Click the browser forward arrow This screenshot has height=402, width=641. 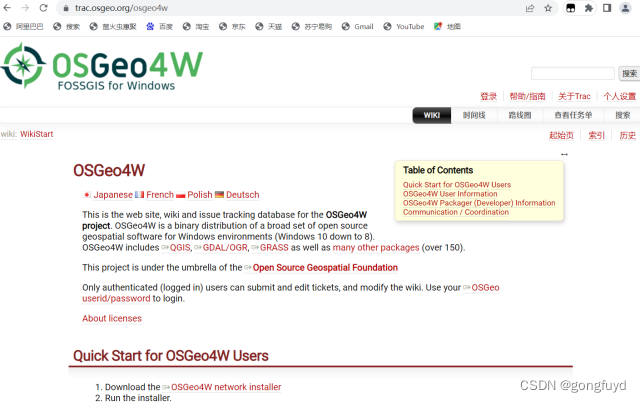(x=25, y=8)
